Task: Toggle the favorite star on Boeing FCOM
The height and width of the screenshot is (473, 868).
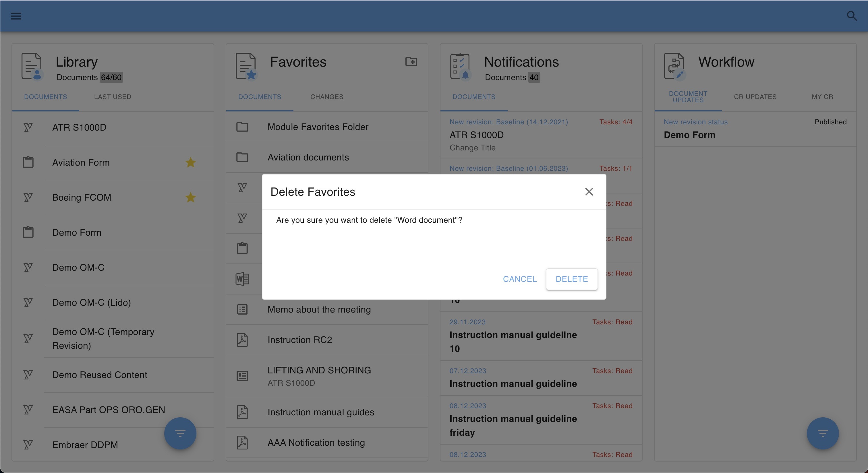Action: 190,197
